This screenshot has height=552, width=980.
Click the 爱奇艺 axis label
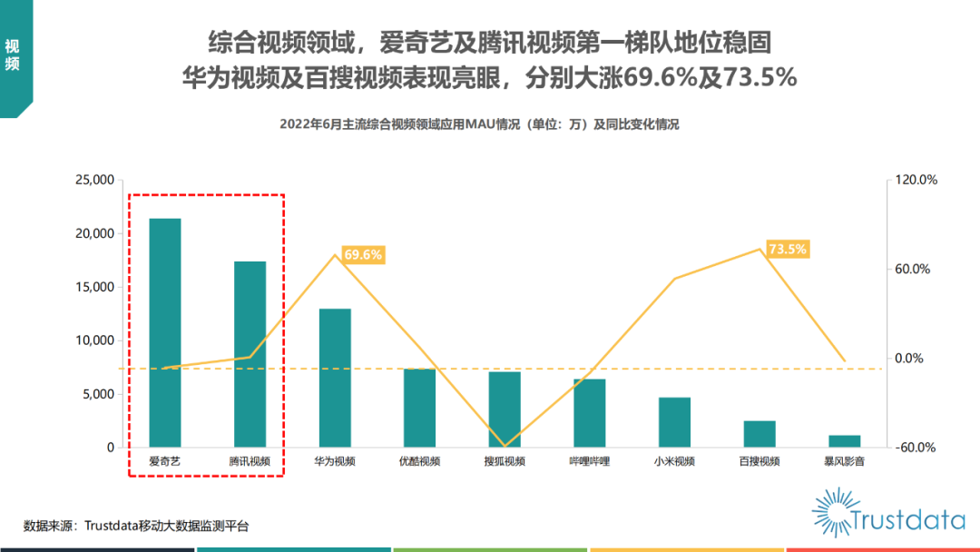coord(165,462)
